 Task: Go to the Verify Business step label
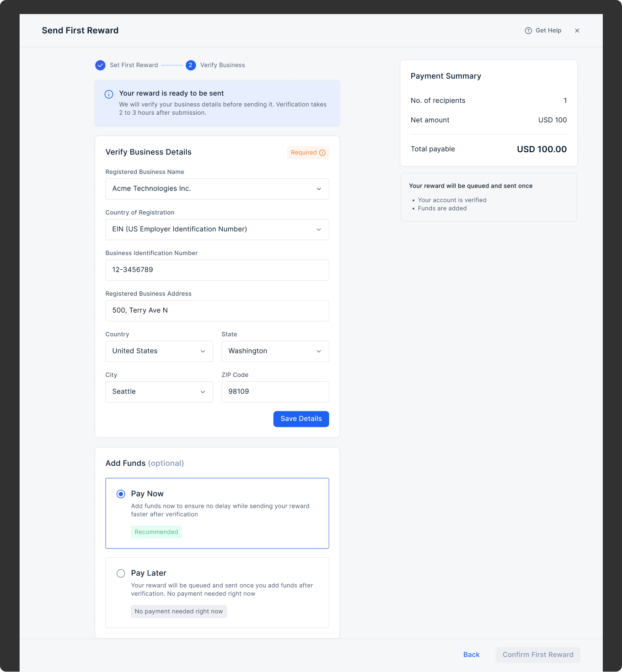[x=223, y=65]
